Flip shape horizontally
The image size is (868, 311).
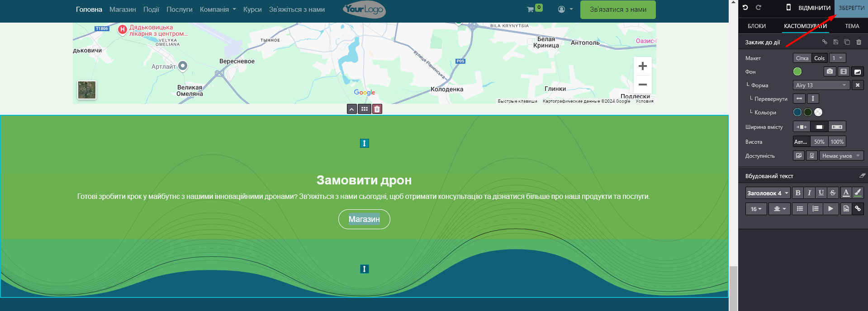tap(799, 99)
